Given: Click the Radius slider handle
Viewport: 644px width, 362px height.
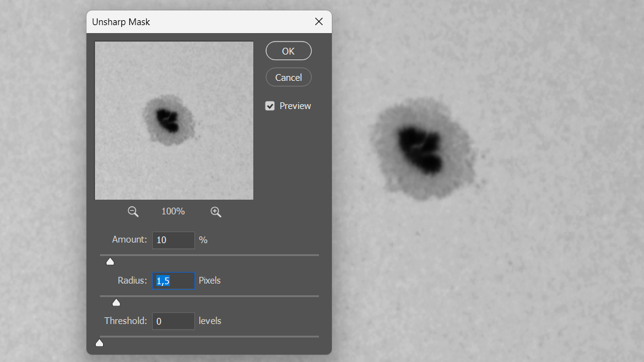Looking at the screenshot, I should point(116,303).
